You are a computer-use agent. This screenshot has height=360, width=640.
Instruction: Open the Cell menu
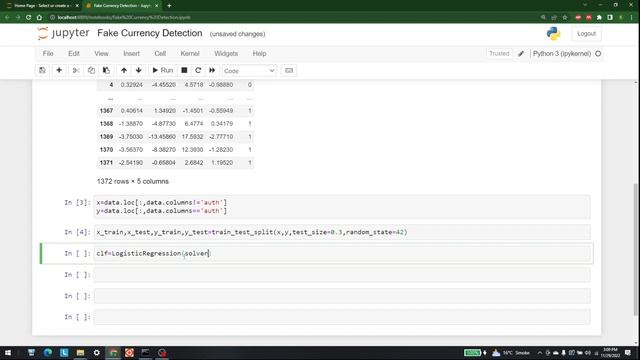tap(160, 53)
